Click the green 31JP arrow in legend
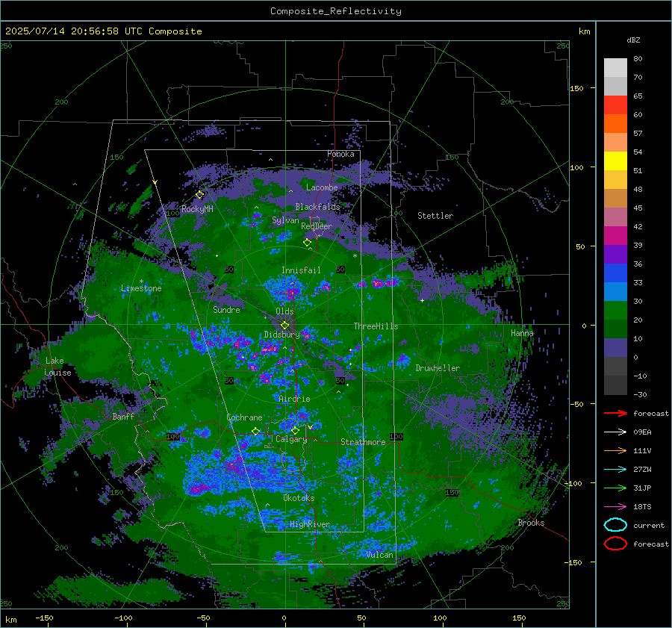Image resolution: width=672 pixels, height=628 pixels. tap(615, 488)
